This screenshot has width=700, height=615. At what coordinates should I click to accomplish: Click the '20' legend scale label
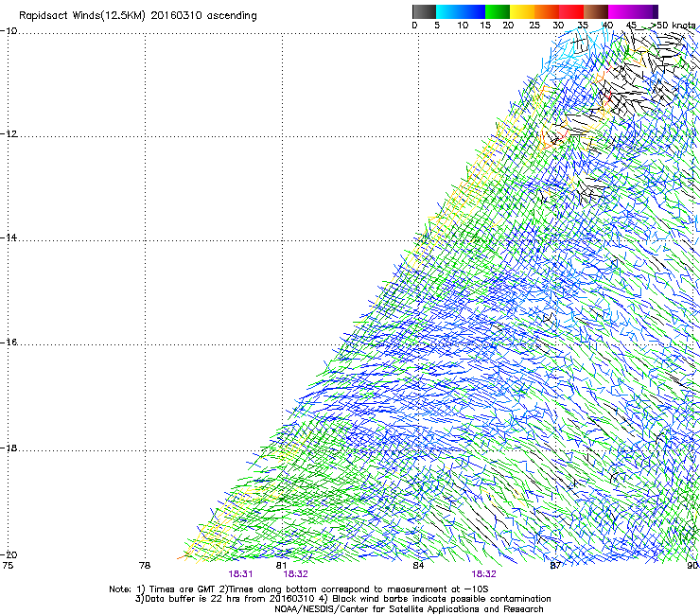coord(508,26)
